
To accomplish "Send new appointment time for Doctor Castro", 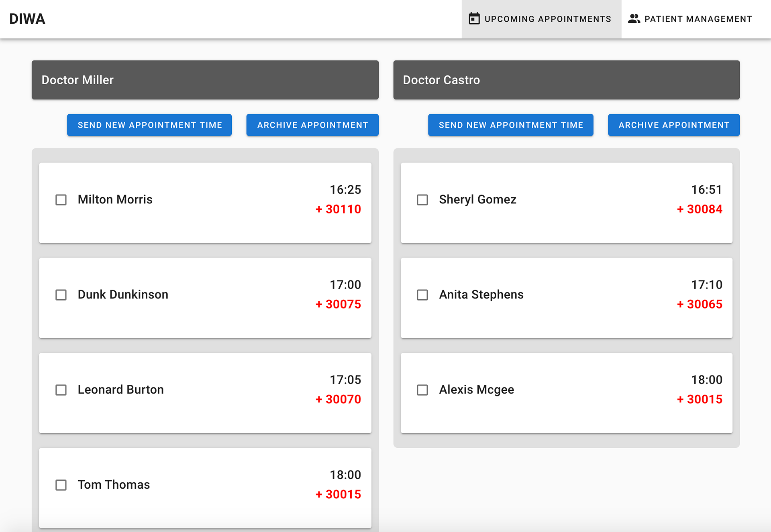I will (x=511, y=125).
